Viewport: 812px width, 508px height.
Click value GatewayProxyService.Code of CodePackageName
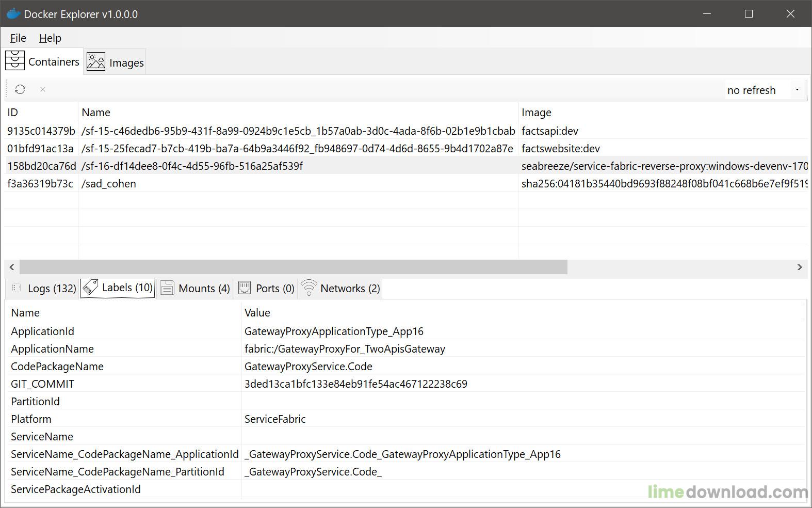(x=308, y=366)
